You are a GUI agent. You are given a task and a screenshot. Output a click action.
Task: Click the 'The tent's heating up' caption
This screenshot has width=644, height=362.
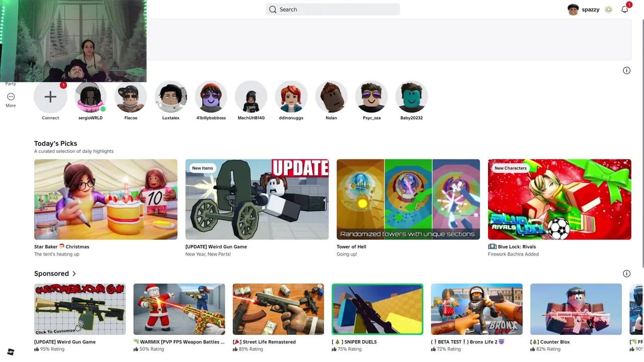coord(56,254)
